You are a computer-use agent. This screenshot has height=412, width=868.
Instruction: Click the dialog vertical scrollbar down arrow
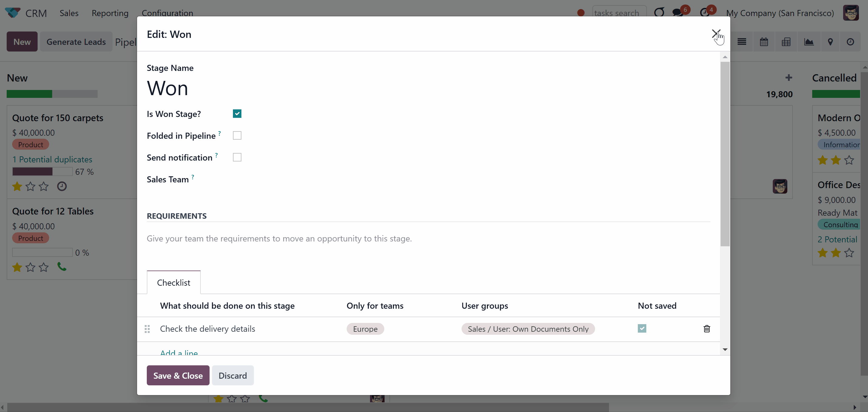coord(725,349)
